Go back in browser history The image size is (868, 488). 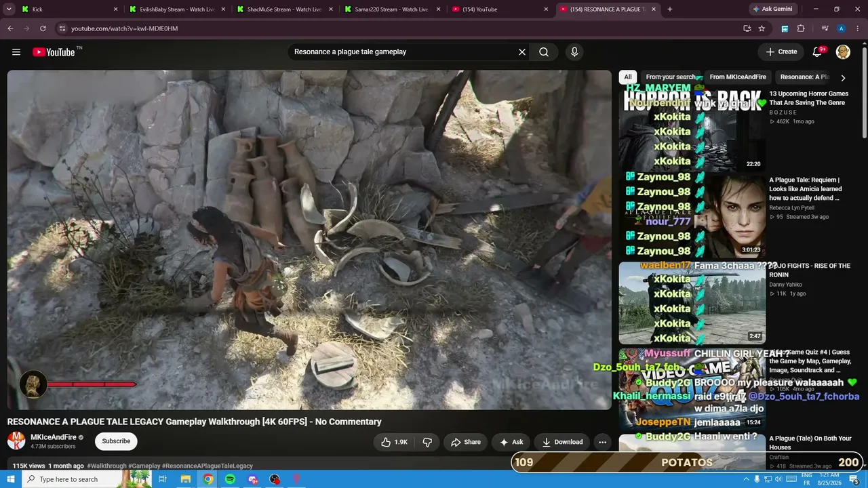tap(10, 28)
